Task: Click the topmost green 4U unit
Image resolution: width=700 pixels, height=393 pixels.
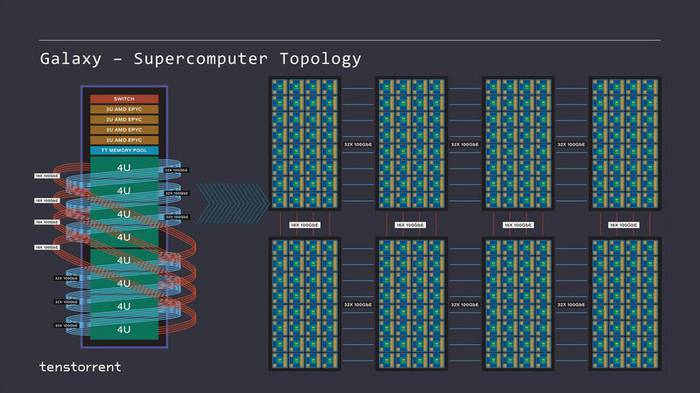Action: (124, 167)
